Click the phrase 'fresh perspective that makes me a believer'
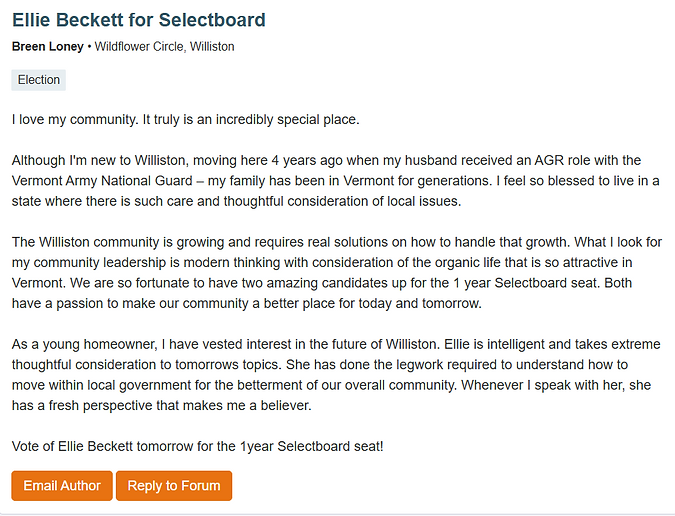 [x=180, y=405]
